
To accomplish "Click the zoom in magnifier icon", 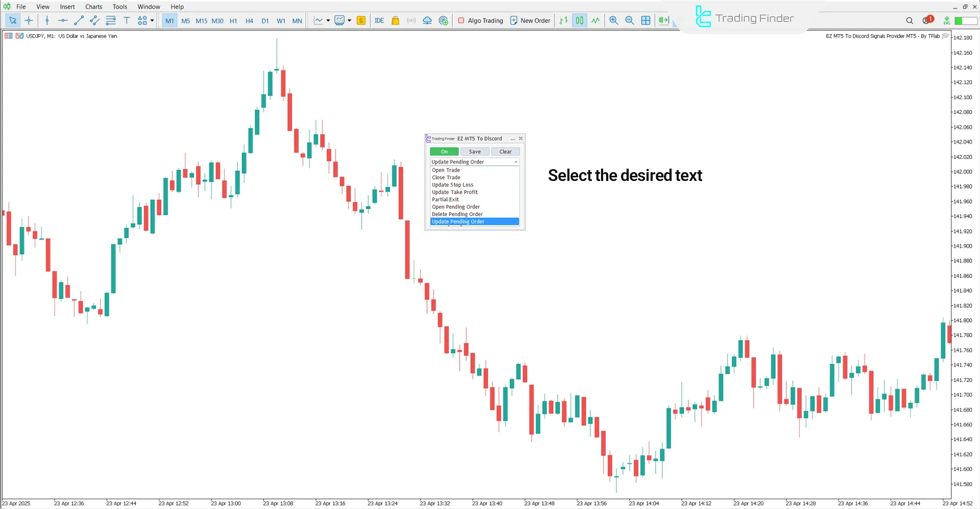I will click(x=613, y=20).
